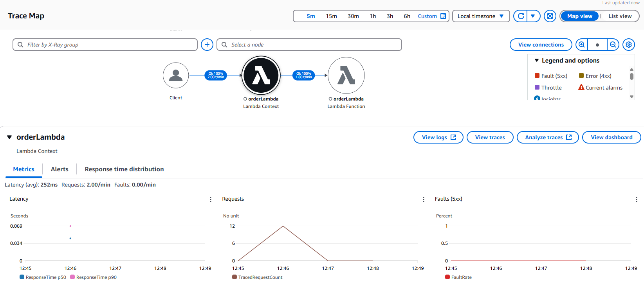Click the edge label between Client and Lambda Context
The height and width of the screenshot is (291, 644).
(x=216, y=75)
